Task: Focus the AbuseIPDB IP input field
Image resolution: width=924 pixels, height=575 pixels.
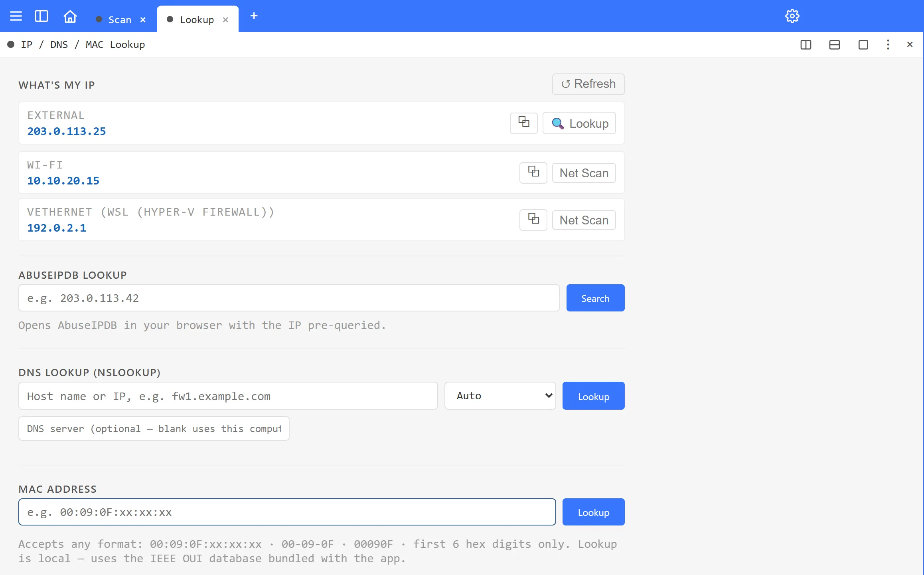Action: click(x=289, y=298)
